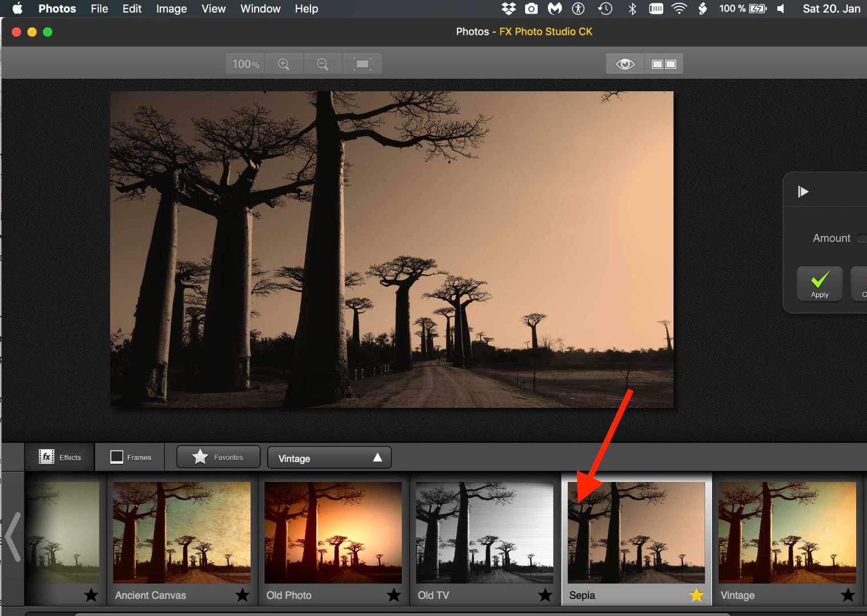Collapse the Amount panel with arrow

point(803,191)
